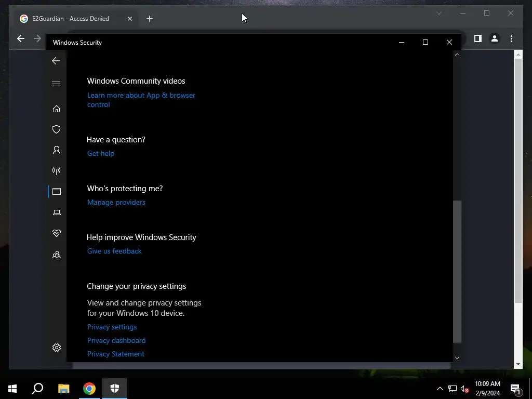Open notification action center

(515, 389)
